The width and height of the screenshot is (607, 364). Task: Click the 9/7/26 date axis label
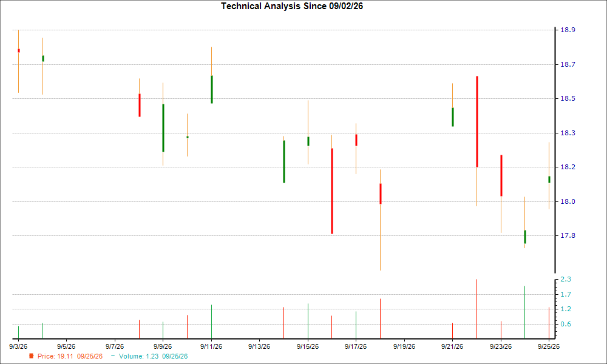(115, 346)
